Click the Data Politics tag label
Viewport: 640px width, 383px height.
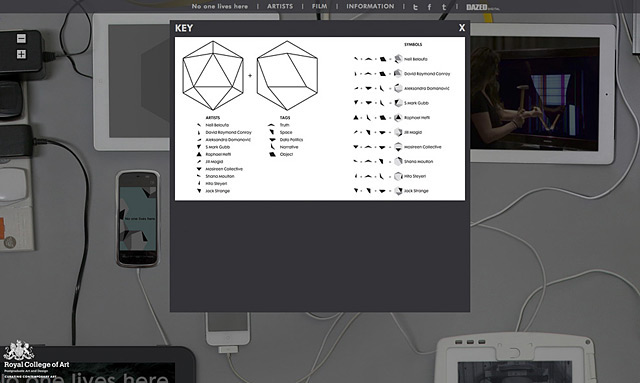click(x=291, y=140)
